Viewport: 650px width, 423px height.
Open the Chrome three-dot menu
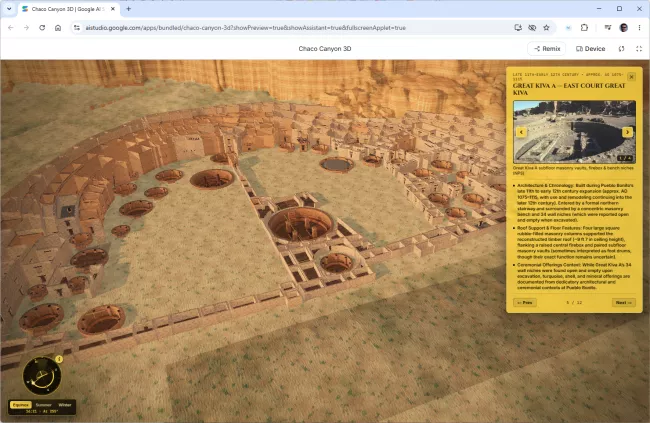[639, 28]
